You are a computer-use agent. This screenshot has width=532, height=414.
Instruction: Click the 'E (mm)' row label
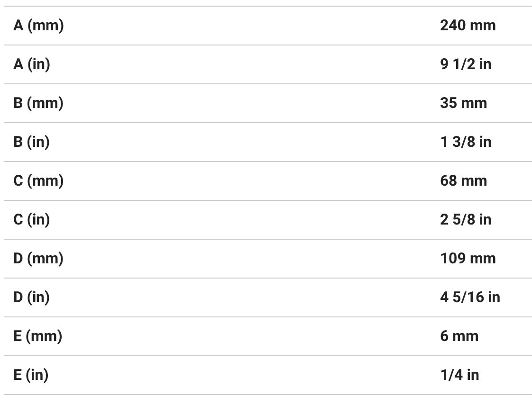point(38,336)
